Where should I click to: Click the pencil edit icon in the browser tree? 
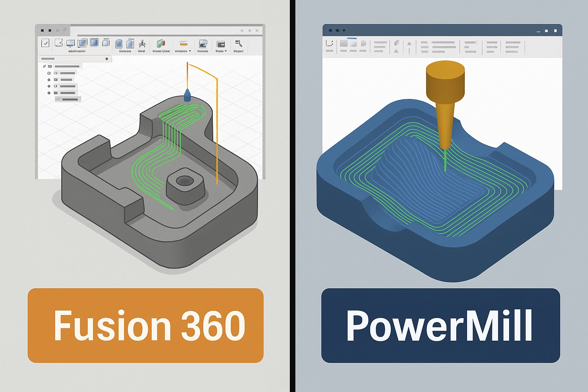pos(44,66)
